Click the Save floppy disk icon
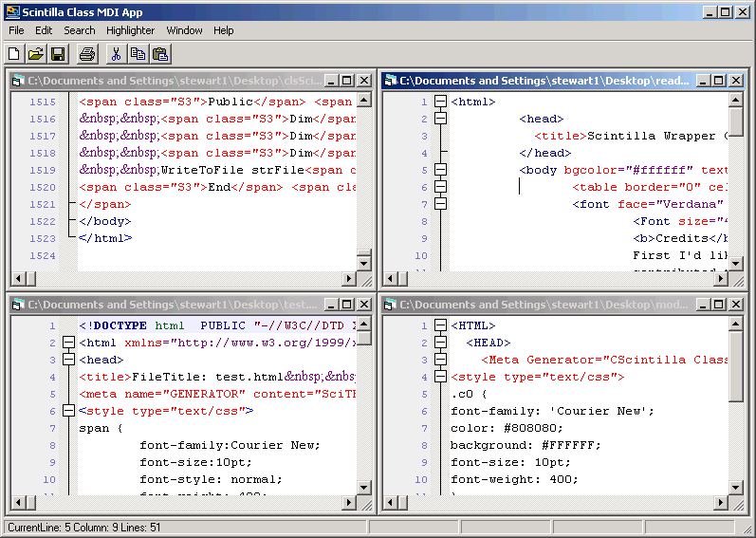756x538 pixels. pos(58,54)
